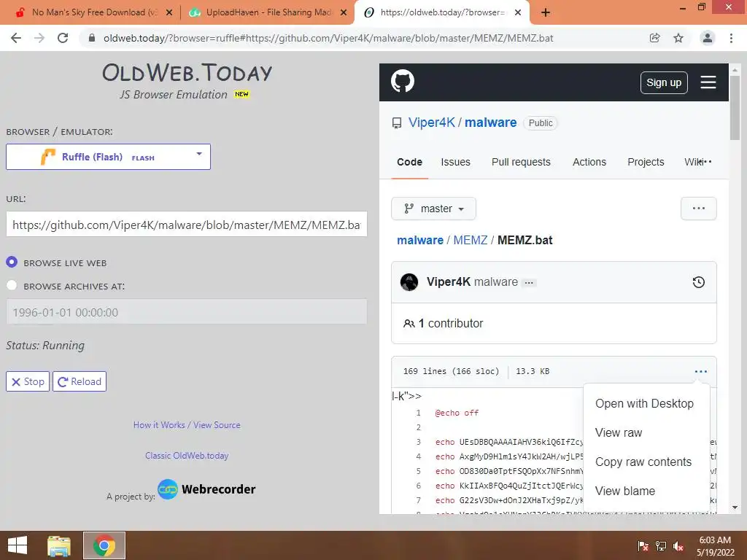The image size is (747, 560).
Task: Choose View blame menu item
Action: click(x=625, y=491)
